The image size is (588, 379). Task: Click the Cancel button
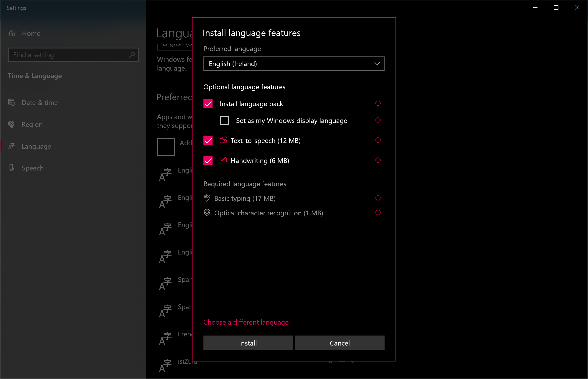coord(340,343)
